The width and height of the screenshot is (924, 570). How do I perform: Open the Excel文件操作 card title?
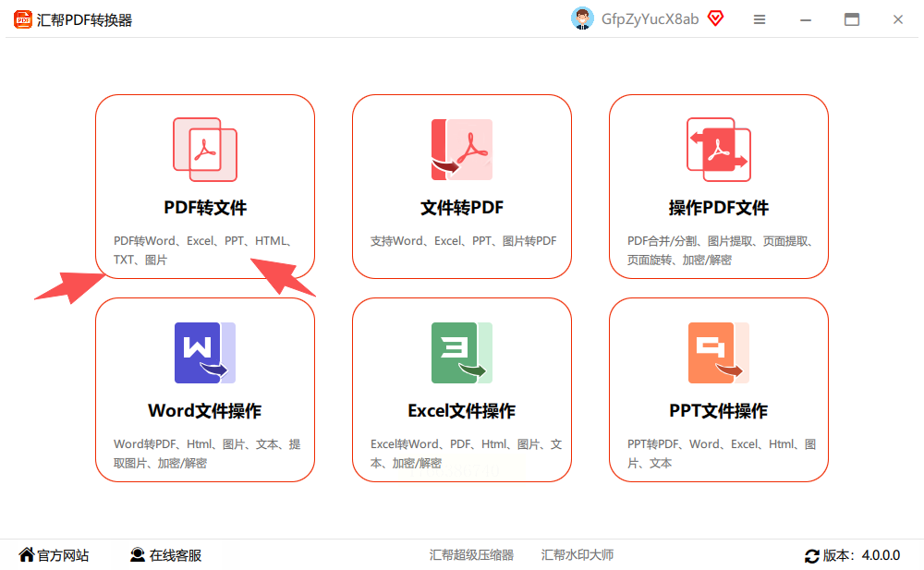[x=462, y=411]
